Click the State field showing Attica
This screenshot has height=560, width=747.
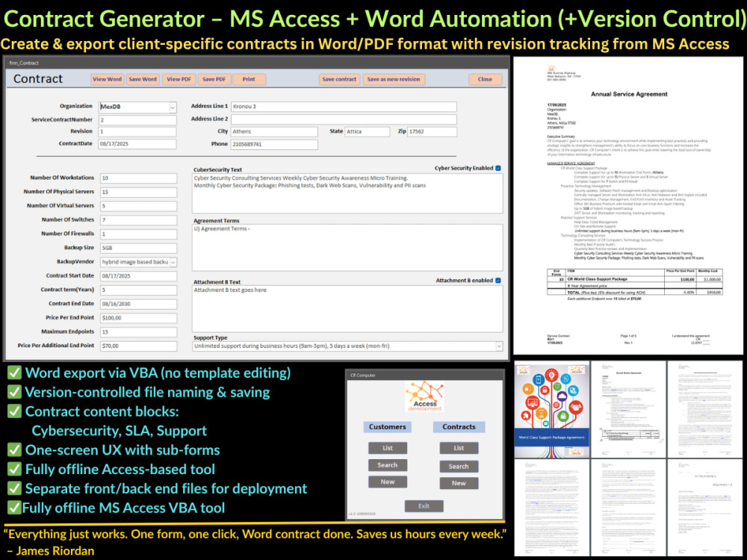(x=368, y=132)
